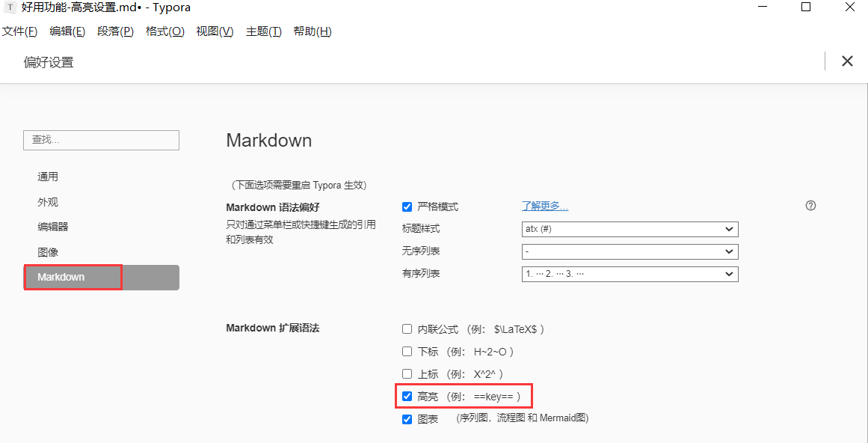The width and height of the screenshot is (868, 443).
Task: Open the 视图(V) menu
Action: [x=215, y=31]
